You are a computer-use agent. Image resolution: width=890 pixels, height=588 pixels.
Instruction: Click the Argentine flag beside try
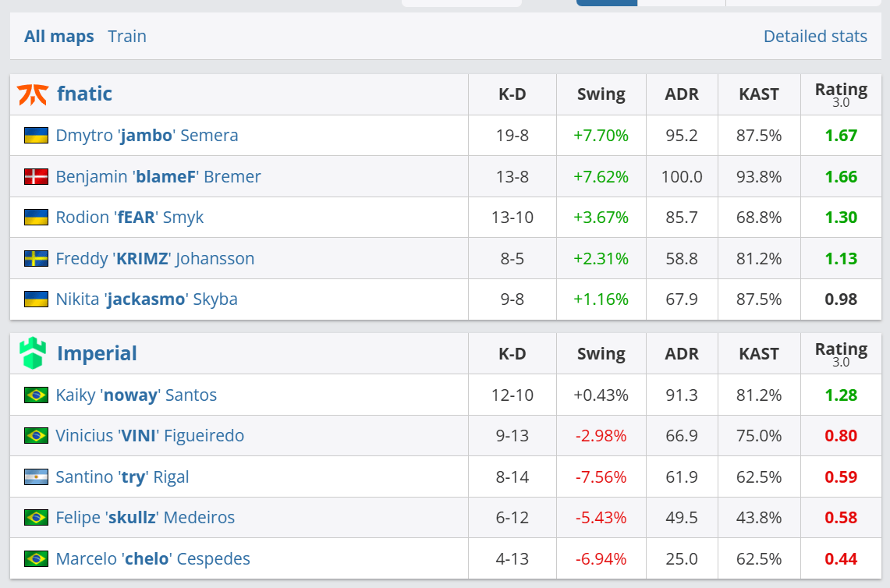tap(36, 477)
